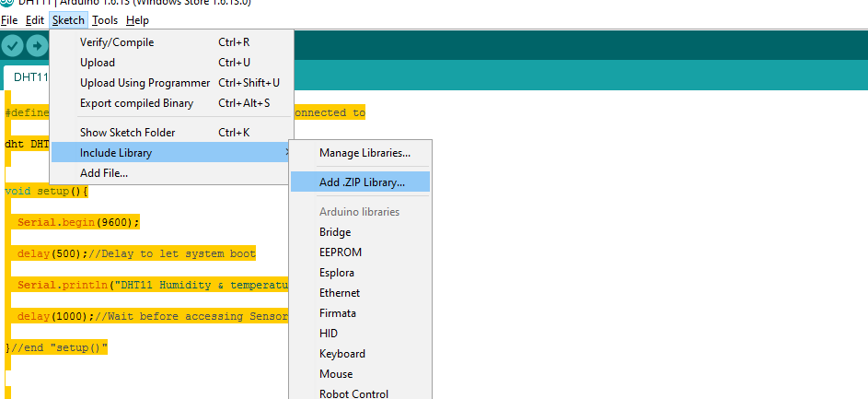The width and height of the screenshot is (868, 399).
Task: Open the Edit menu
Action: coord(35,19)
